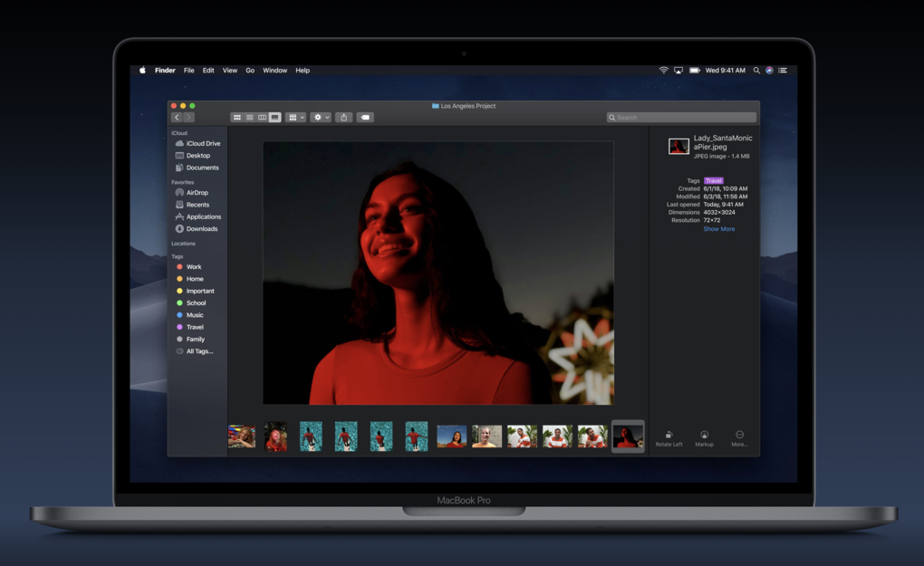Switch to icon view in toolbar
The width and height of the screenshot is (924, 566).
[x=237, y=117]
